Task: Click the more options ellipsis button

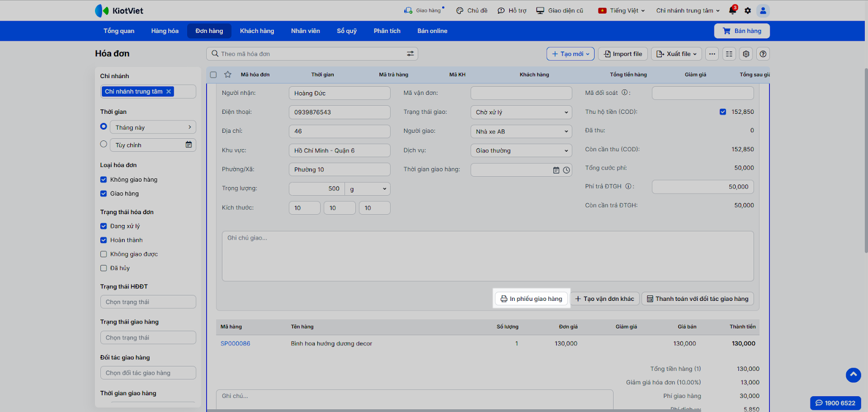Action: [712, 54]
